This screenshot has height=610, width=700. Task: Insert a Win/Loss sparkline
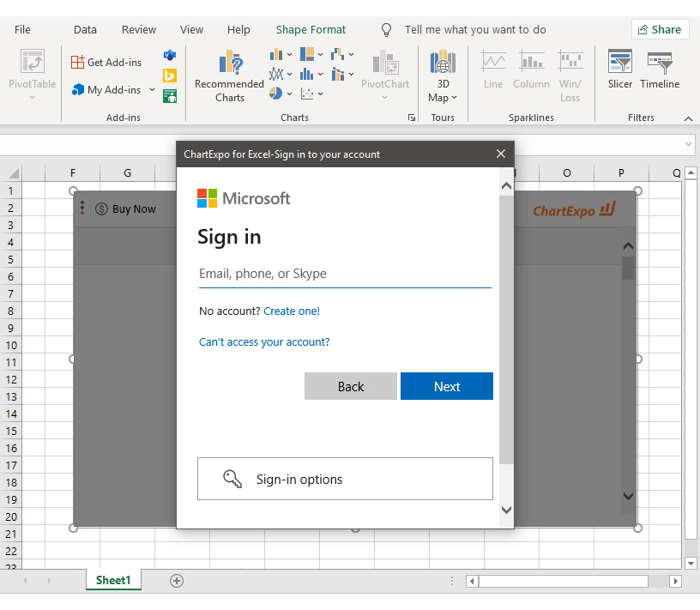coord(570,76)
